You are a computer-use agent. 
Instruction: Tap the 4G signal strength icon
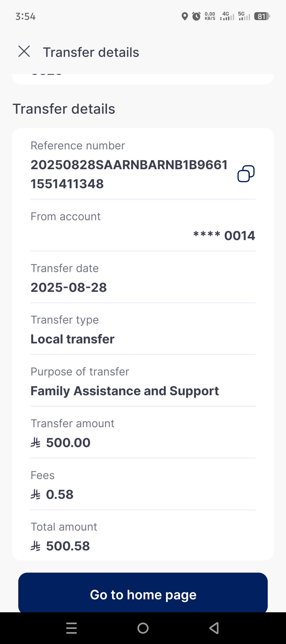pyautogui.click(x=227, y=16)
